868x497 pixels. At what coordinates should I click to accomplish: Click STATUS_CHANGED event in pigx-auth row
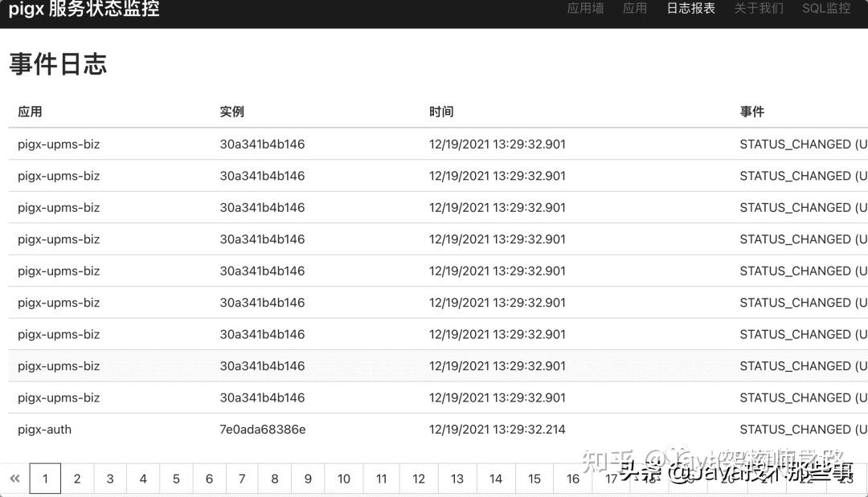[803, 430]
